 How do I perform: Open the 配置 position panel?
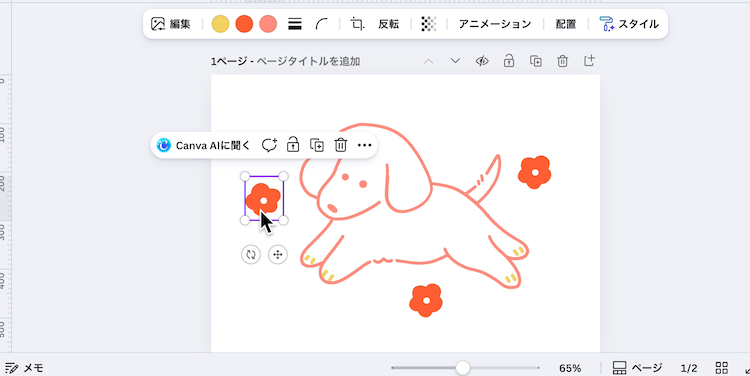pyautogui.click(x=566, y=24)
